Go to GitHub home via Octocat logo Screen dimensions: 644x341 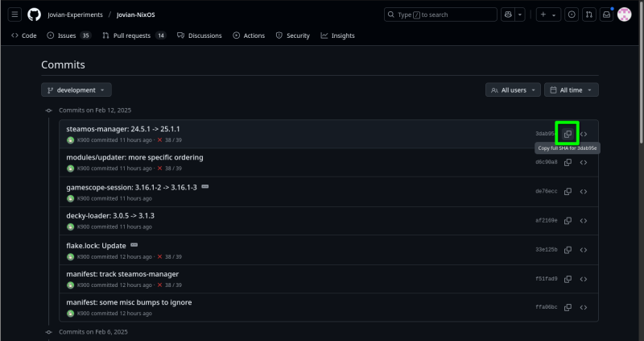click(x=34, y=15)
